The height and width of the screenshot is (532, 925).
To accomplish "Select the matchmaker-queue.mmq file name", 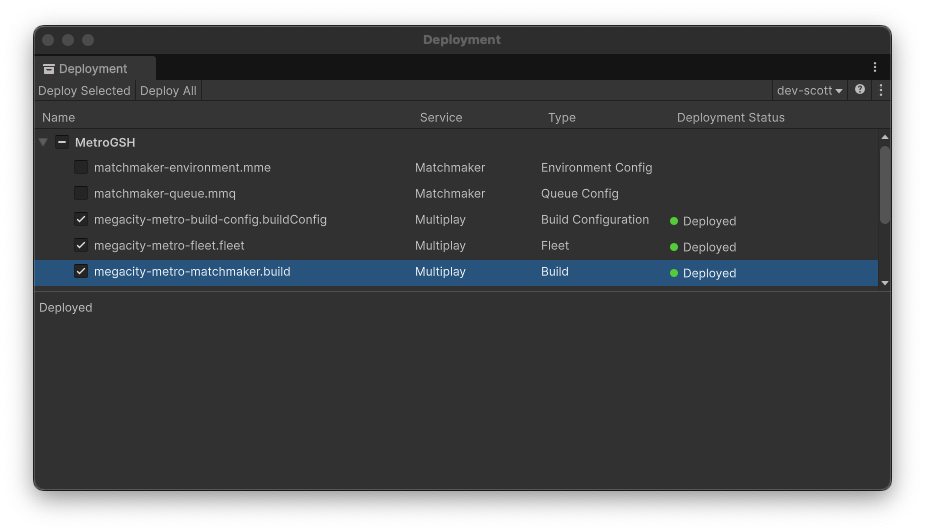I will (165, 193).
